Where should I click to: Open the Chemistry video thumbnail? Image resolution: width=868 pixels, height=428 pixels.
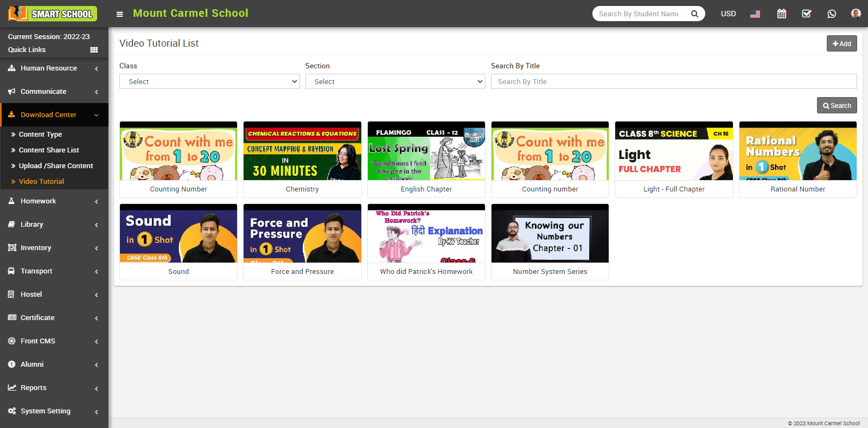(x=302, y=151)
